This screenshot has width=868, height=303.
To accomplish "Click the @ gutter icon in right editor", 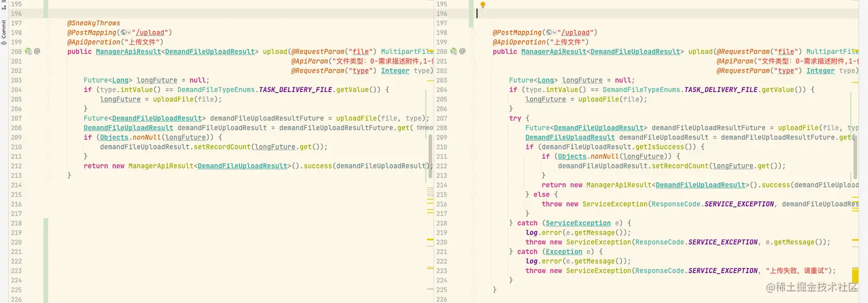I will [463, 51].
